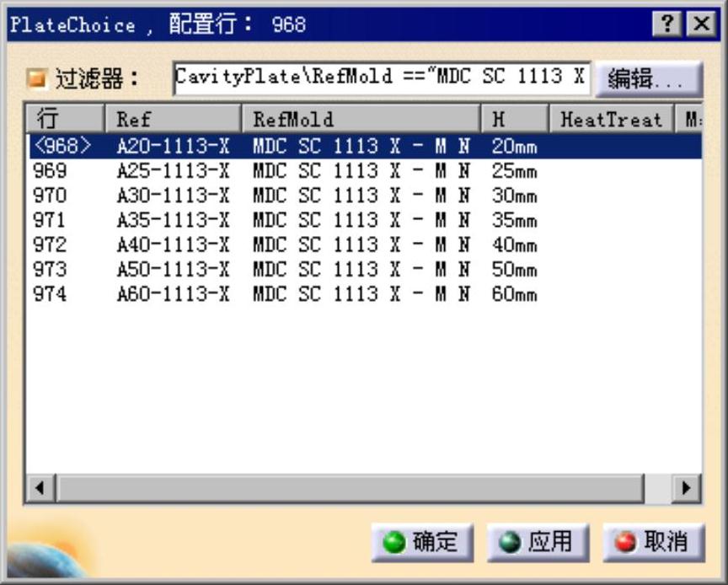Apply the choice with the 应用 button
Screen dimensions: 728x585
[x=538, y=542]
